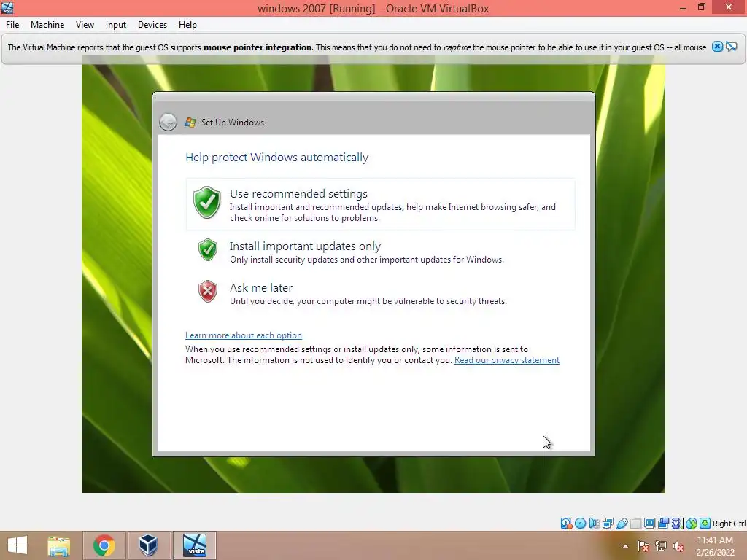
Task: Click the shield beside Install important updates
Action: [x=208, y=249]
